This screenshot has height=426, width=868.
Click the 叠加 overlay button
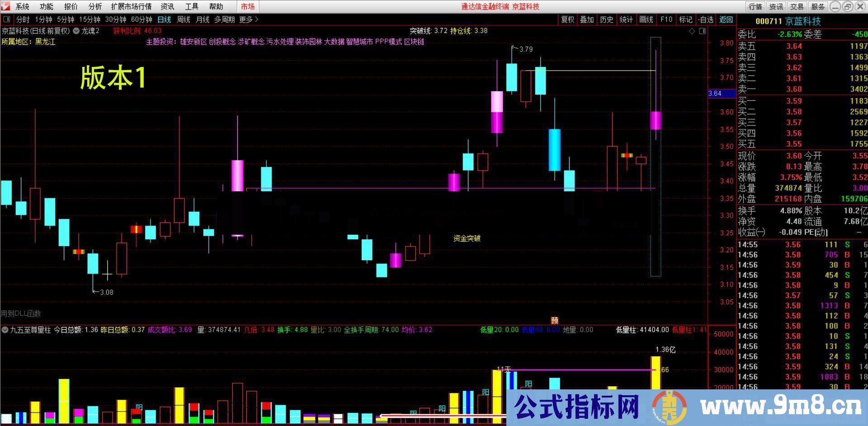pyautogui.click(x=587, y=19)
